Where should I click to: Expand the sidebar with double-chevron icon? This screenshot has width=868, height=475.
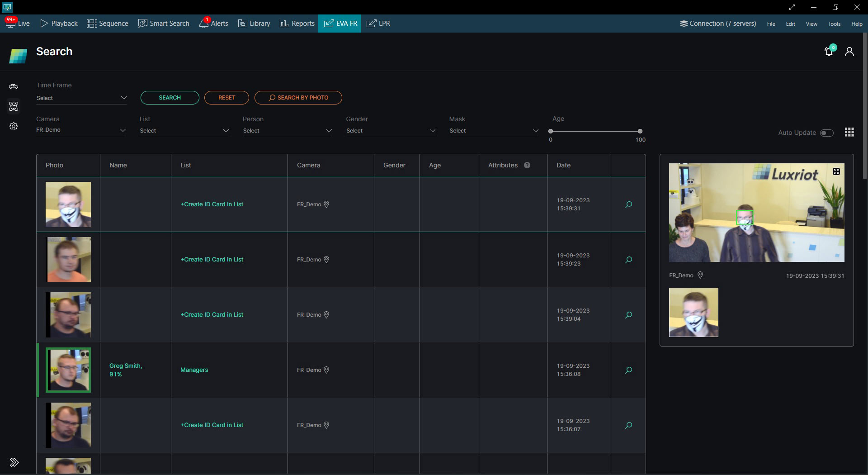coord(14,462)
